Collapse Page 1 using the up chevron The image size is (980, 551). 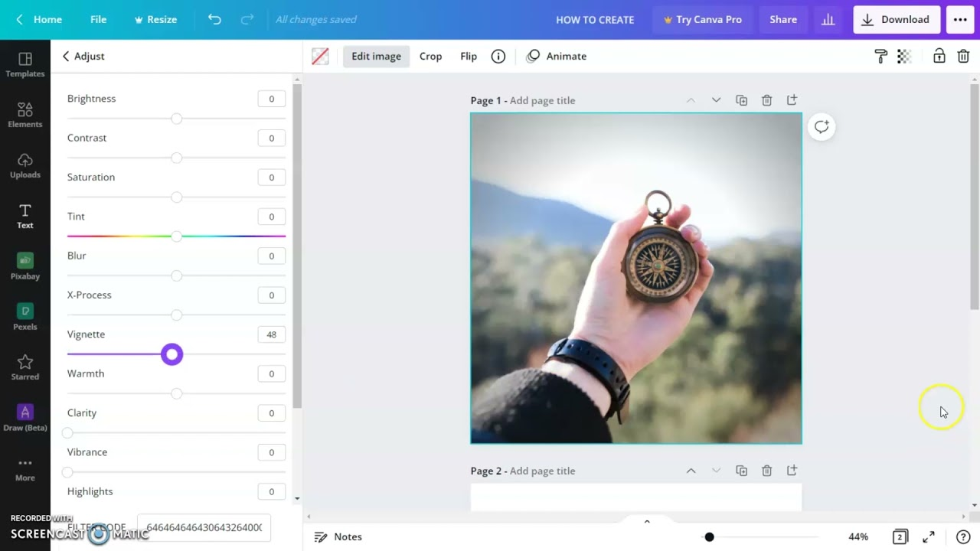[x=691, y=99]
